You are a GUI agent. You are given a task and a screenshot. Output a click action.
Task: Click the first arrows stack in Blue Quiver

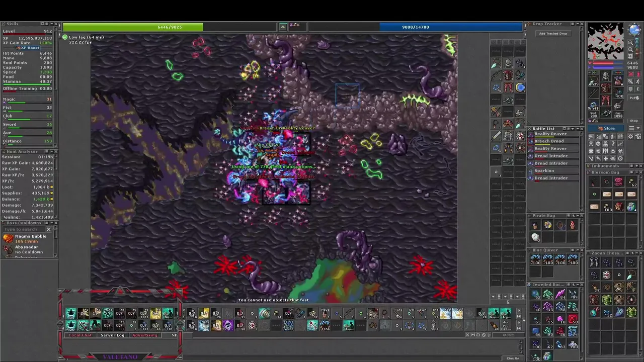tap(535, 259)
